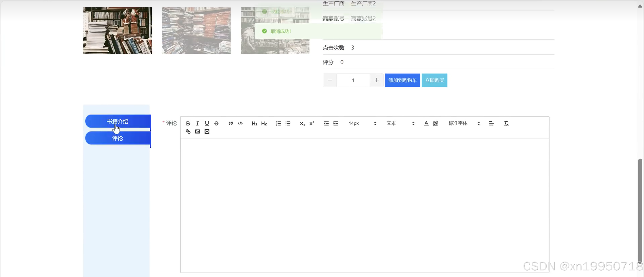644x277 pixels.
Task: Apply strikethrough formatting
Action: (x=216, y=123)
